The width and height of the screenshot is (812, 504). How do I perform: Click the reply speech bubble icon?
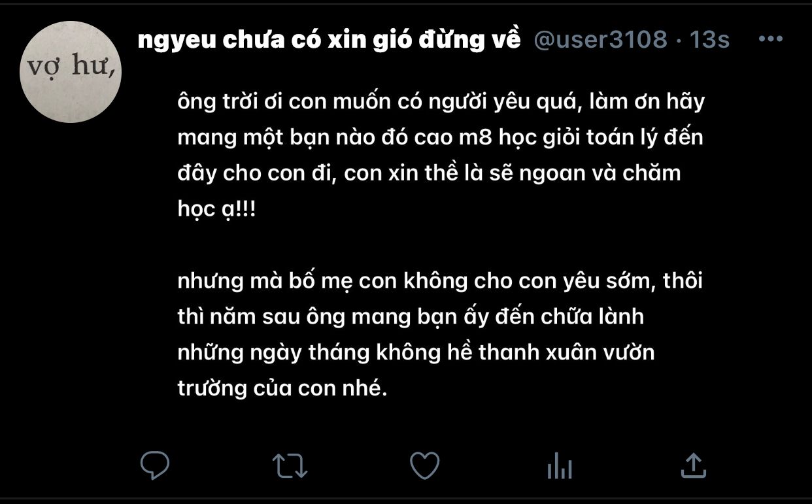coord(155,465)
